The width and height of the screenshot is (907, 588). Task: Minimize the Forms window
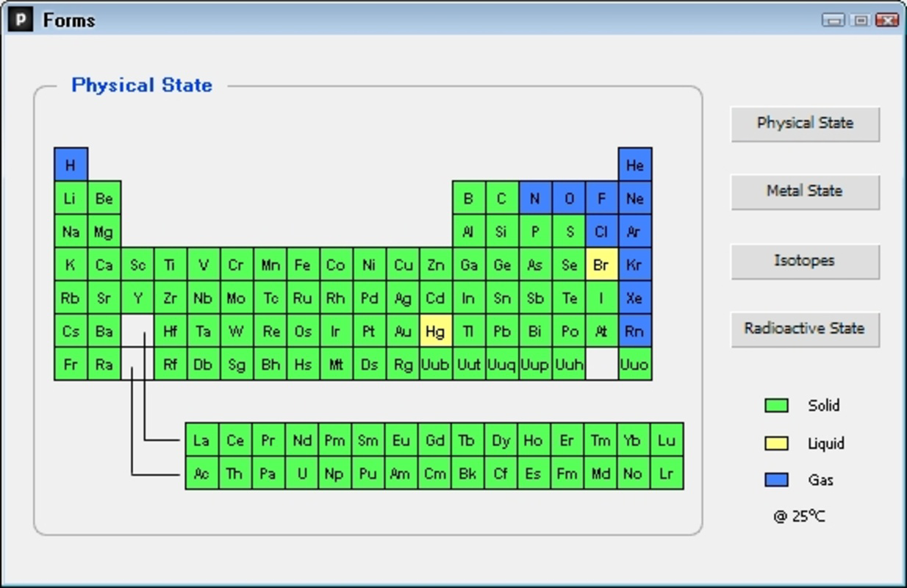point(833,20)
